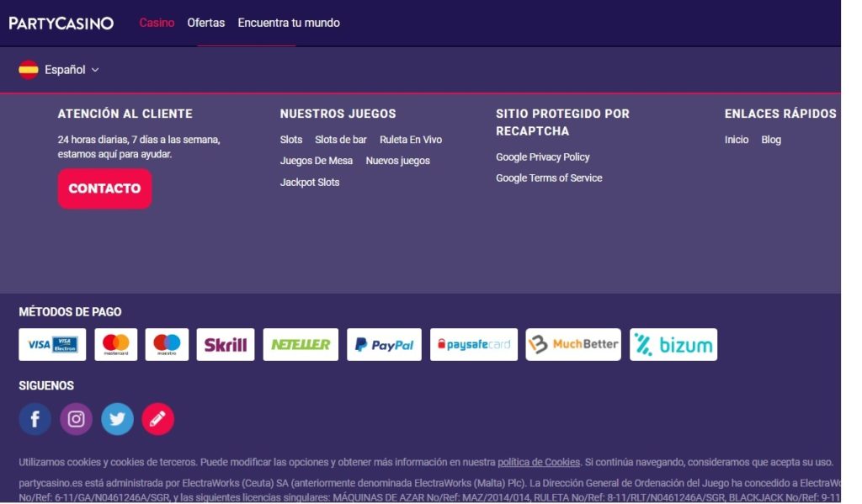
Task: Open the Instagram social icon
Action: [76, 419]
